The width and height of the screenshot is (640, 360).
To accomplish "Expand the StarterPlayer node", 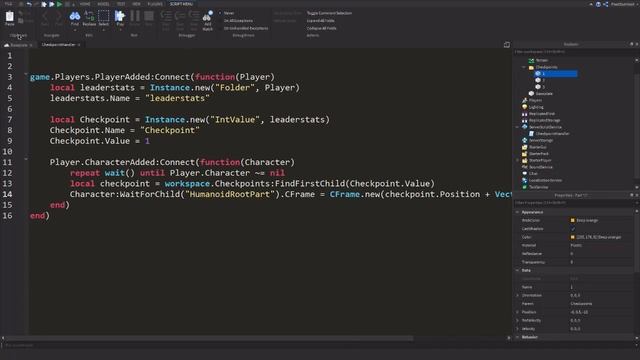I will point(517,160).
